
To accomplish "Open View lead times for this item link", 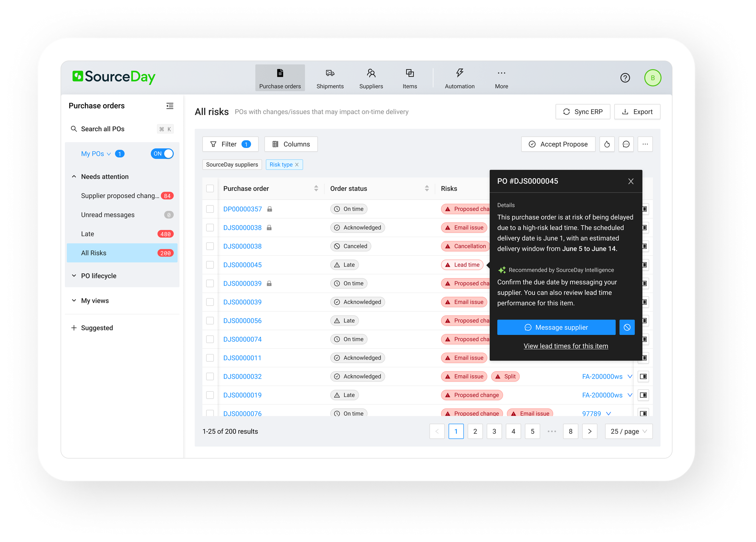I will pyautogui.click(x=565, y=346).
